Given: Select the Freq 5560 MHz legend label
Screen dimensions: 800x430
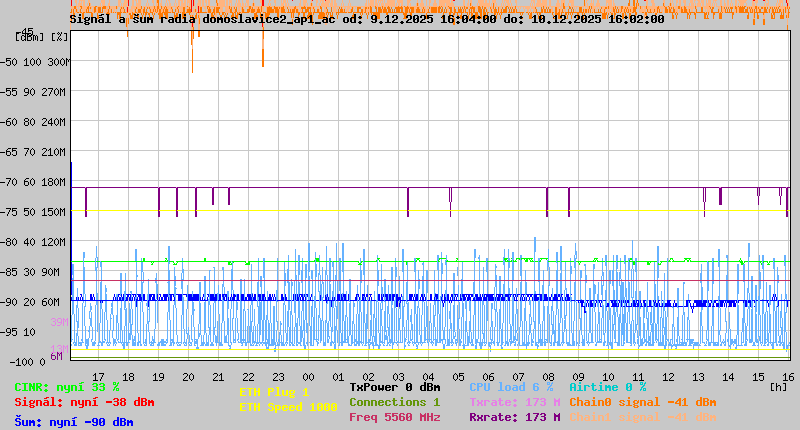Looking at the screenshot, I should click(394, 417).
